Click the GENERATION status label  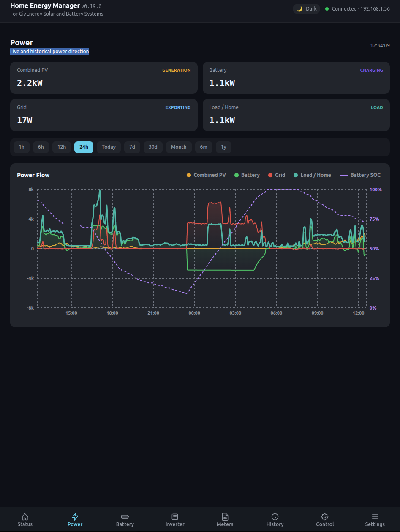[177, 71]
